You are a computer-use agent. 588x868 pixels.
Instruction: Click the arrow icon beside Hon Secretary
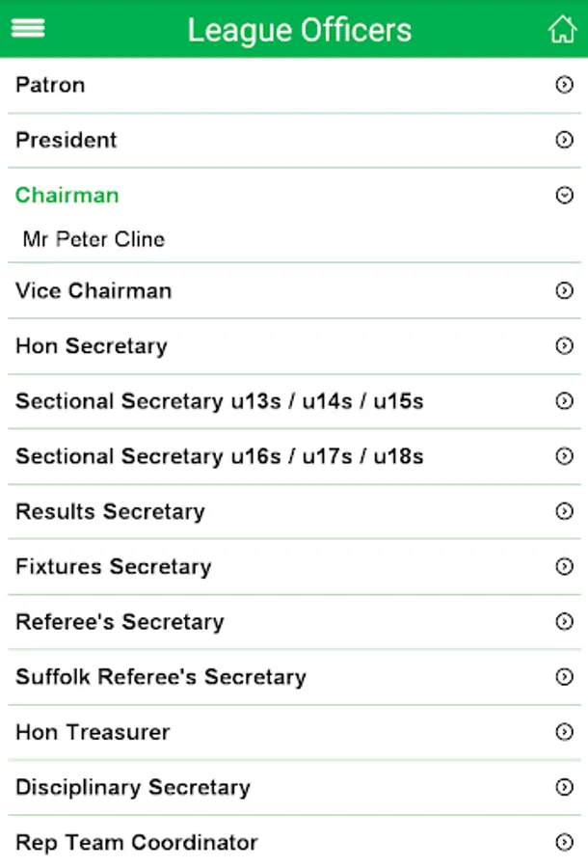pos(564,345)
